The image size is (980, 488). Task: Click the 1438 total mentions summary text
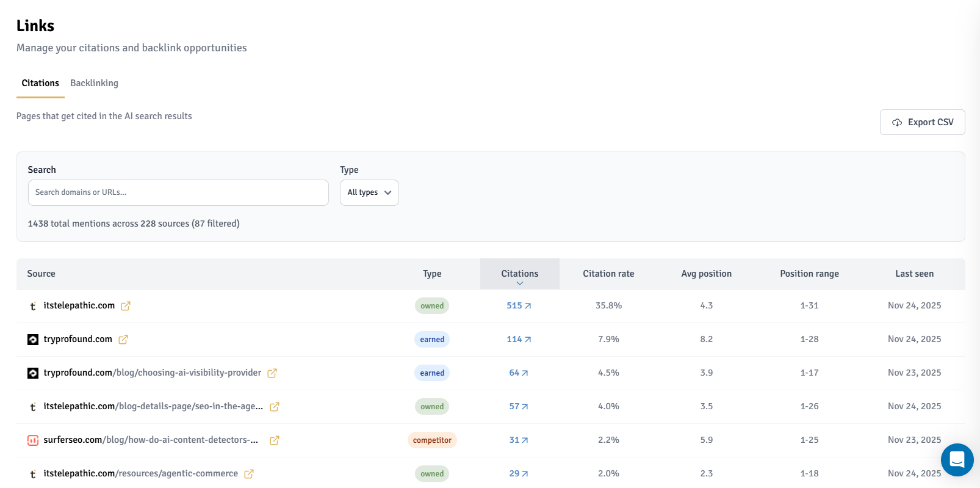click(x=134, y=224)
